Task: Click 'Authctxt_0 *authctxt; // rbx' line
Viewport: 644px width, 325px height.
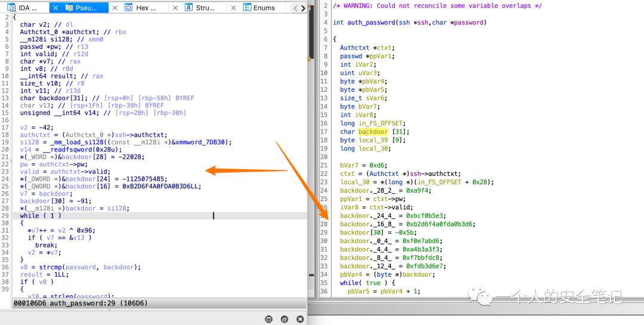Action: 73,32
